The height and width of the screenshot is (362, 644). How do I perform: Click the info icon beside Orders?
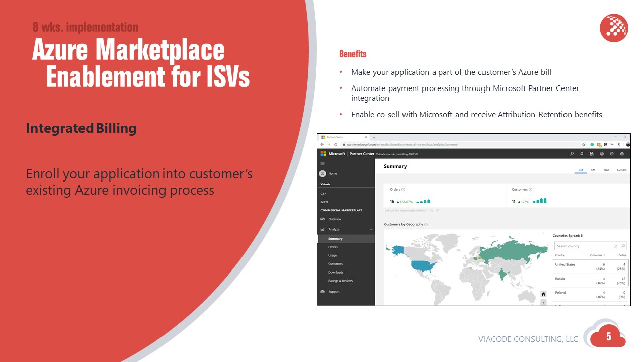point(404,190)
